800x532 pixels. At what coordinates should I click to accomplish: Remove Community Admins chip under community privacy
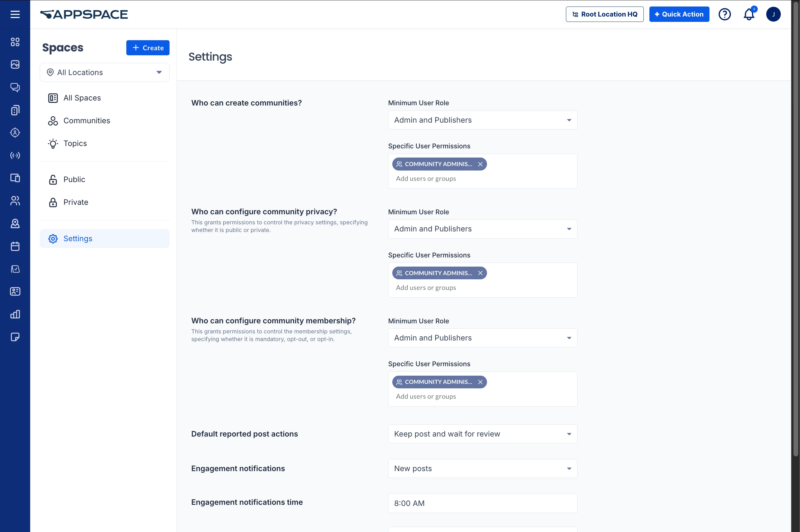pyautogui.click(x=480, y=273)
